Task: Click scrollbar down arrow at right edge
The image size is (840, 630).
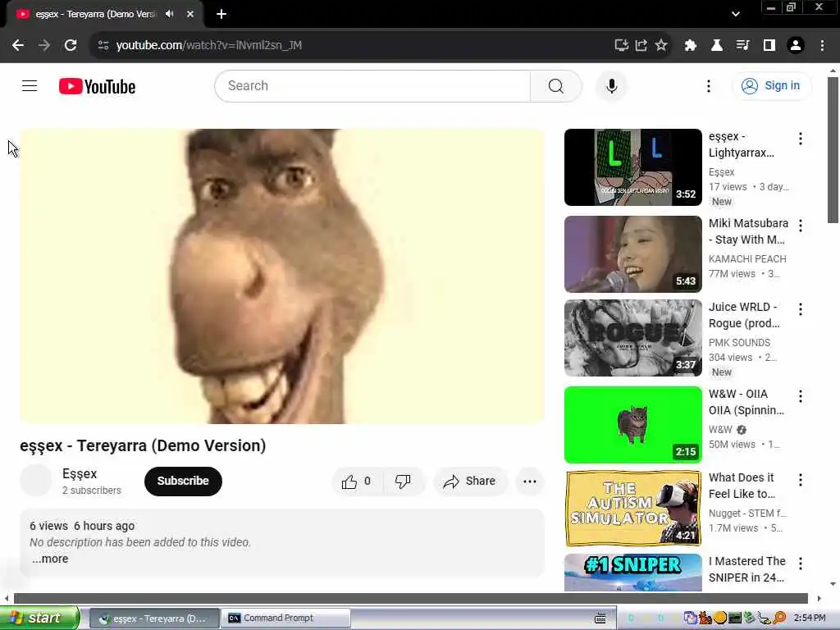Action: (833, 584)
